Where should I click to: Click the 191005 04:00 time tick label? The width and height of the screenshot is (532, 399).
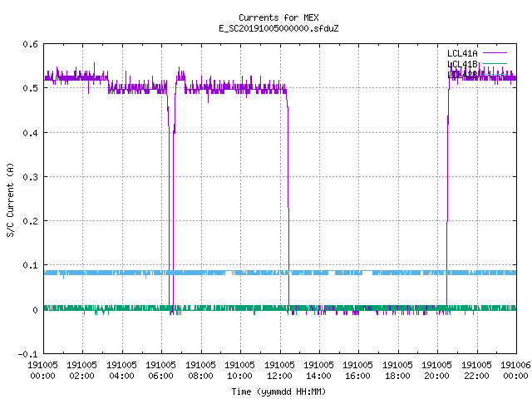(x=121, y=371)
